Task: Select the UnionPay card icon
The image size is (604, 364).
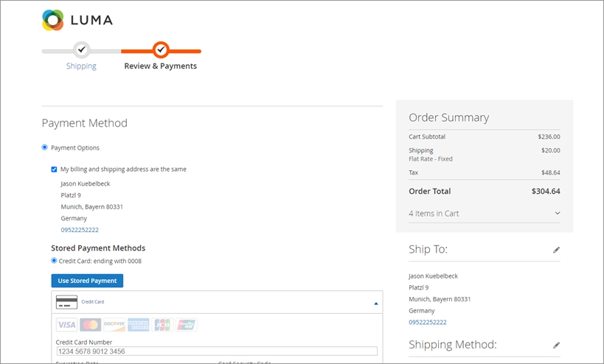Action: pos(186,325)
